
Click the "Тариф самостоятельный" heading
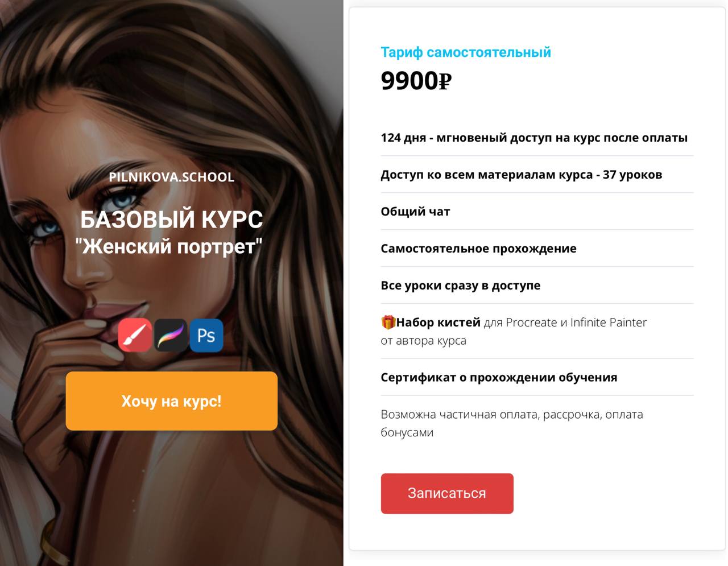(x=466, y=52)
